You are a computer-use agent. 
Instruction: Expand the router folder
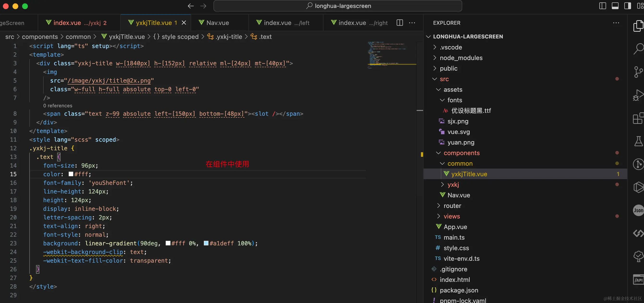tap(452, 206)
